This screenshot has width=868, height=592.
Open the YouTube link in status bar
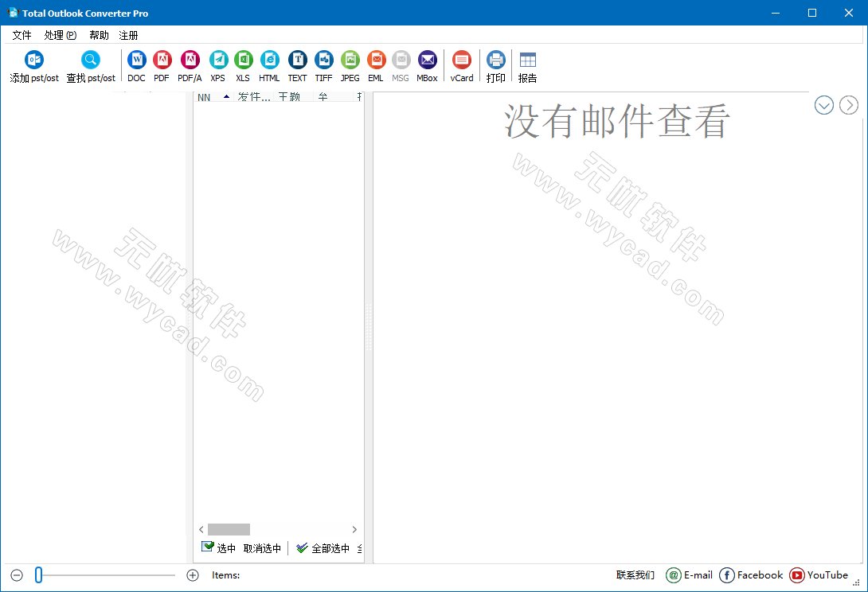pos(819,575)
